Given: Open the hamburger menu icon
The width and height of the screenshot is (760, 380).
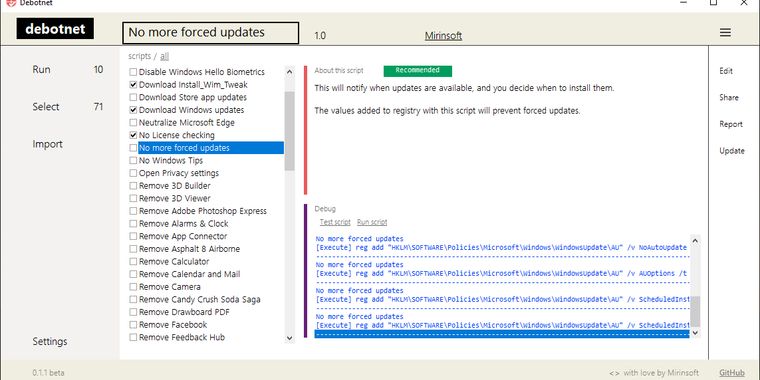Looking at the screenshot, I should [x=725, y=32].
